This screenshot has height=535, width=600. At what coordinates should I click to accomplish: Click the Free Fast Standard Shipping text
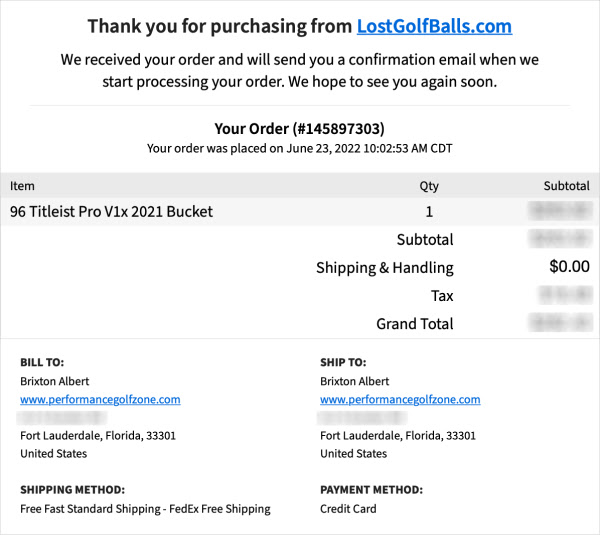pos(145,509)
